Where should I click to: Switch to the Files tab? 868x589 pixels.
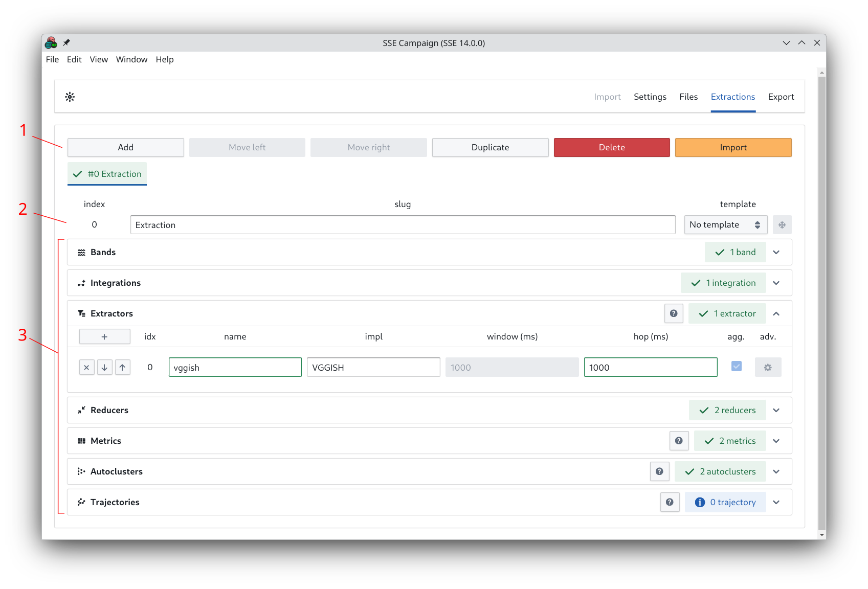(x=688, y=97)
